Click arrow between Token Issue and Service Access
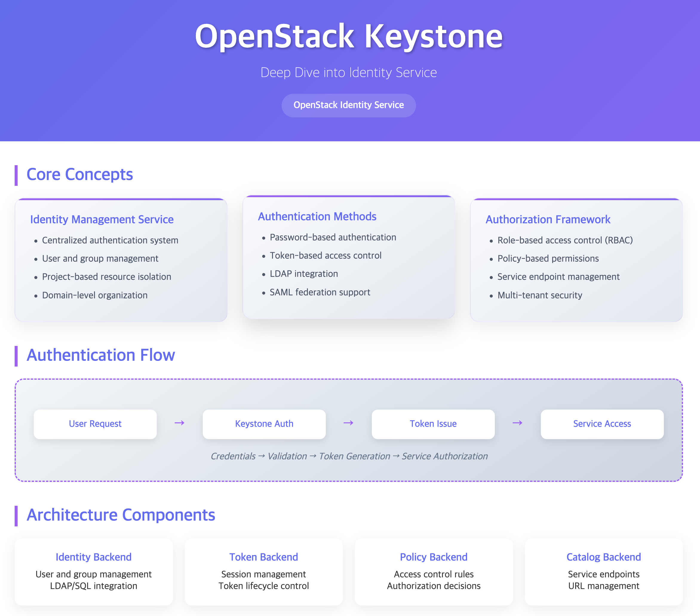 point(517,423)
